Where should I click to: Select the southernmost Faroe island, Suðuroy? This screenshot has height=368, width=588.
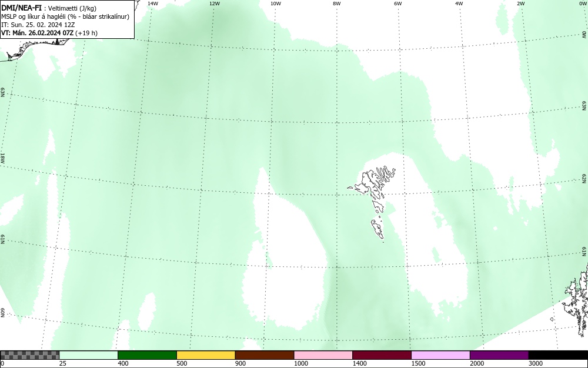(x=377, y=229)
